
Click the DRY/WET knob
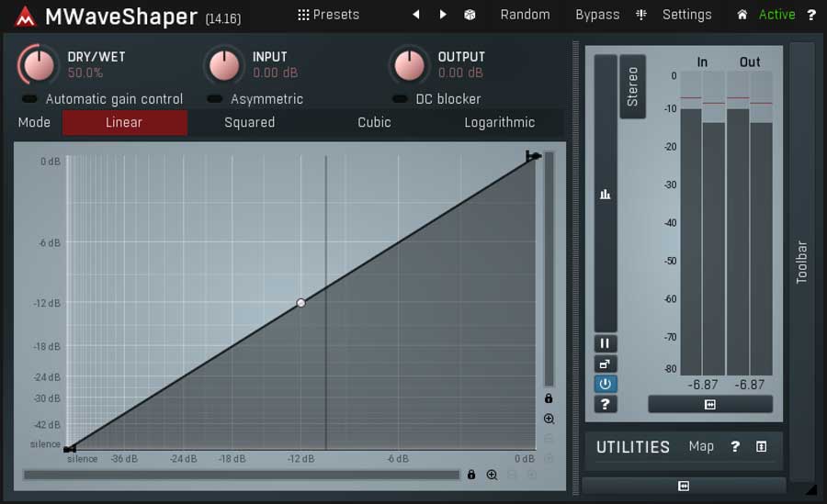point(38,65)
